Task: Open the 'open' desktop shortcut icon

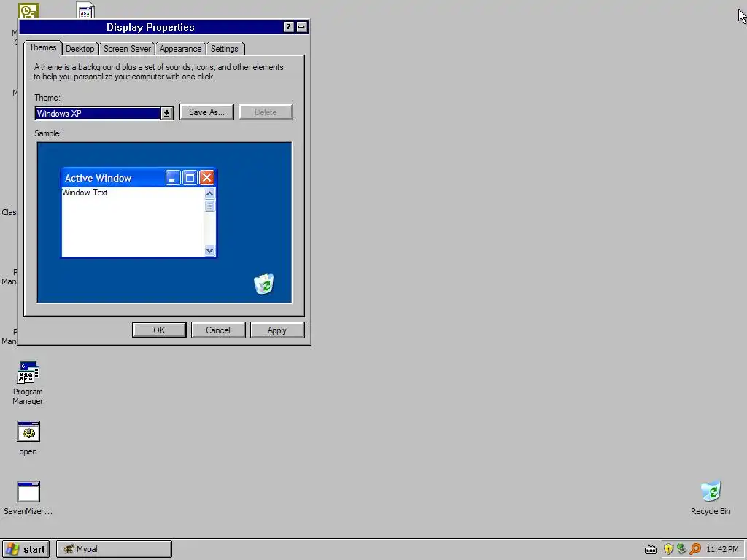Action: coord(28,432)
